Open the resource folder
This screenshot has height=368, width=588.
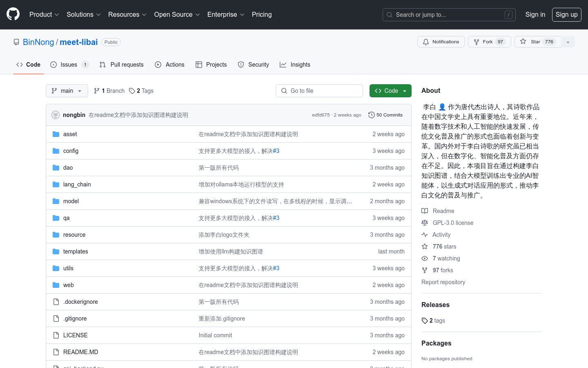pos(74,235)
